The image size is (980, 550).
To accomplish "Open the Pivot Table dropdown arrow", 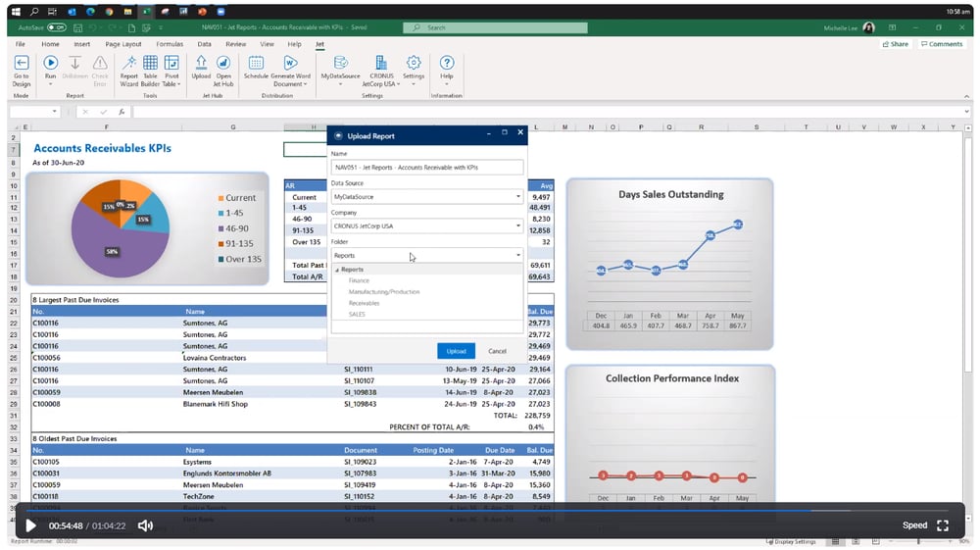I will point(178,84).
